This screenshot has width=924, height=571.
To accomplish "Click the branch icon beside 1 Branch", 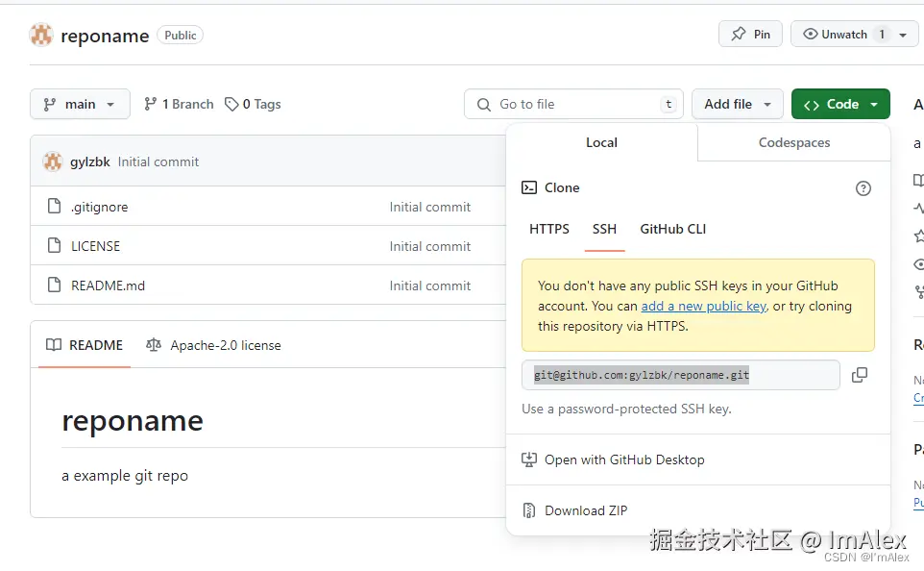I will click(x=150, y=104).
